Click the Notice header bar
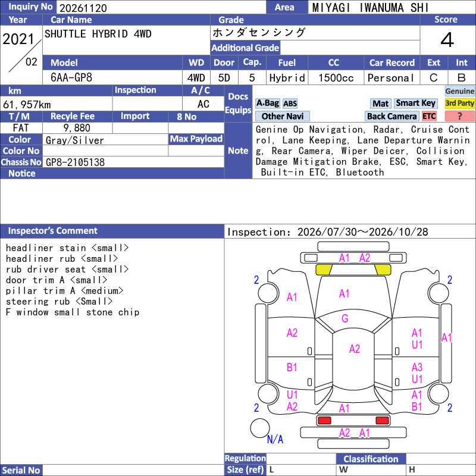The height and width of the screenshot is (476, 476). pyautogui.click(x=112, y=173)
